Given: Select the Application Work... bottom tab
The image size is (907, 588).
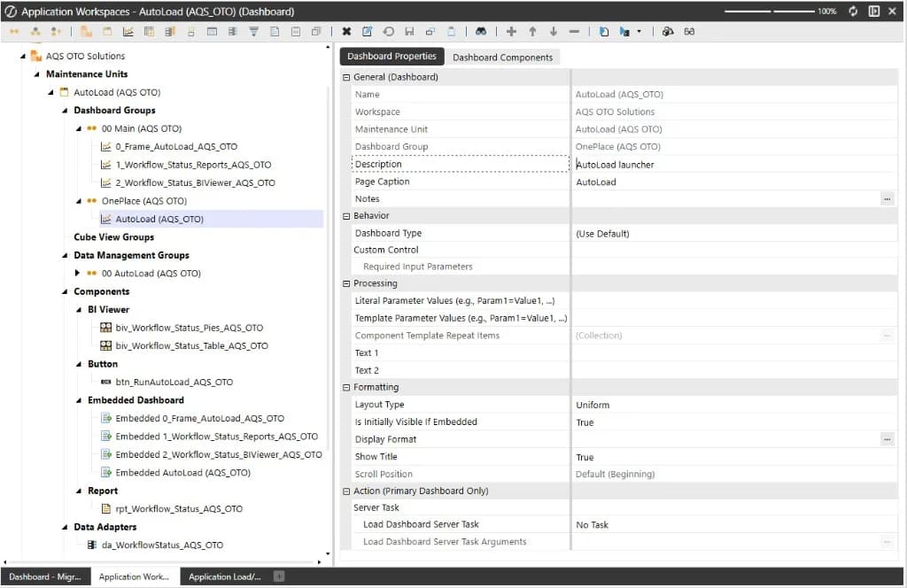Looking at the screenshot, I should (x=135, y=576).
